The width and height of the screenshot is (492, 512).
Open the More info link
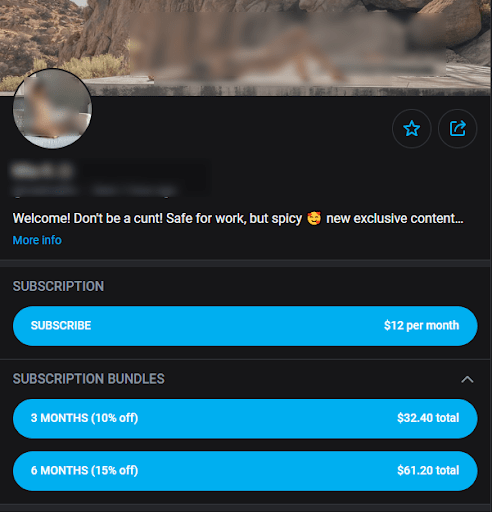[37, 240]
